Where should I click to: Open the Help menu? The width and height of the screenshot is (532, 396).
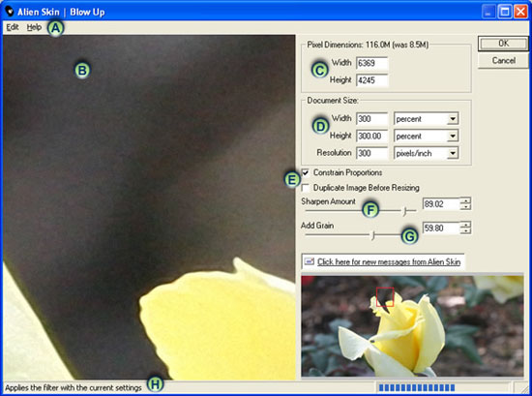pos(34,27)
